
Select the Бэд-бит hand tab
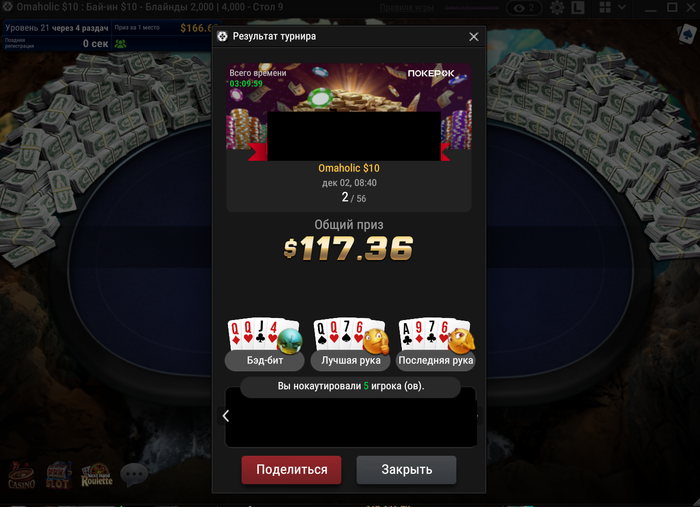pos(265,361)
